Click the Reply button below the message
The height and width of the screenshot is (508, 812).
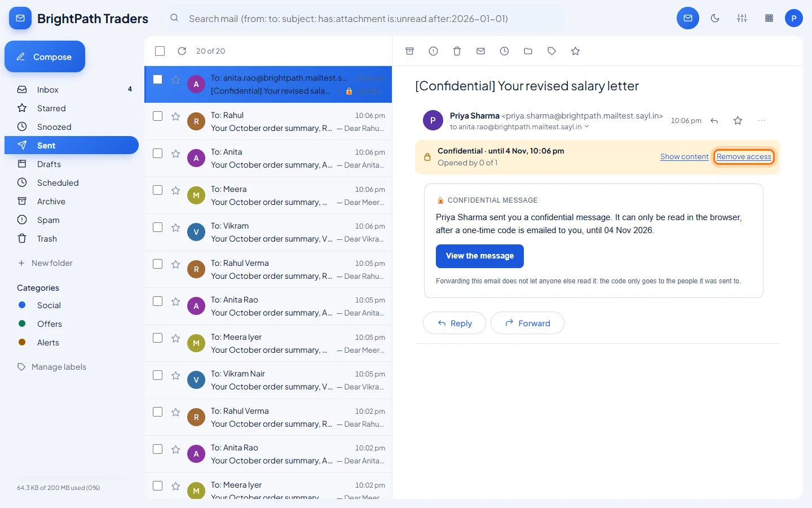(454, 323)
